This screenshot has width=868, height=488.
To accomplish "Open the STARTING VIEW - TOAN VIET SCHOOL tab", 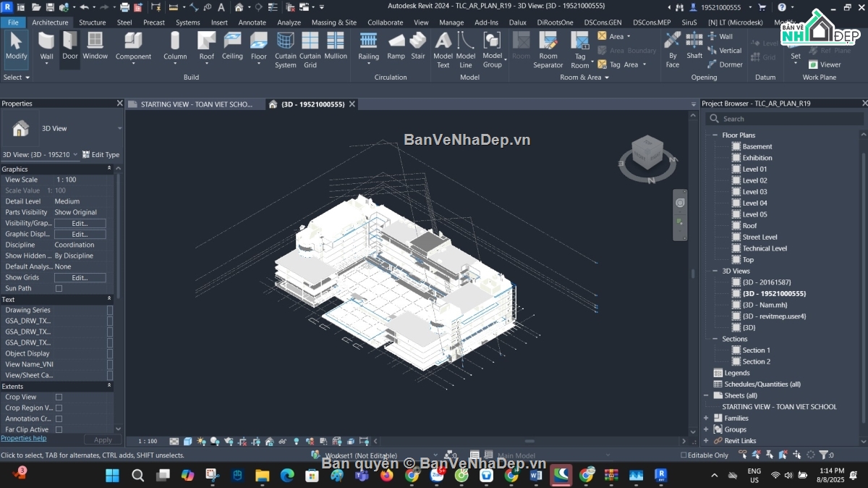I will point(194,104).
